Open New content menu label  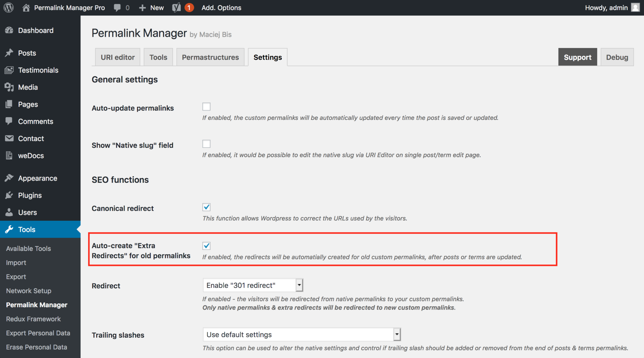(157, 8)
